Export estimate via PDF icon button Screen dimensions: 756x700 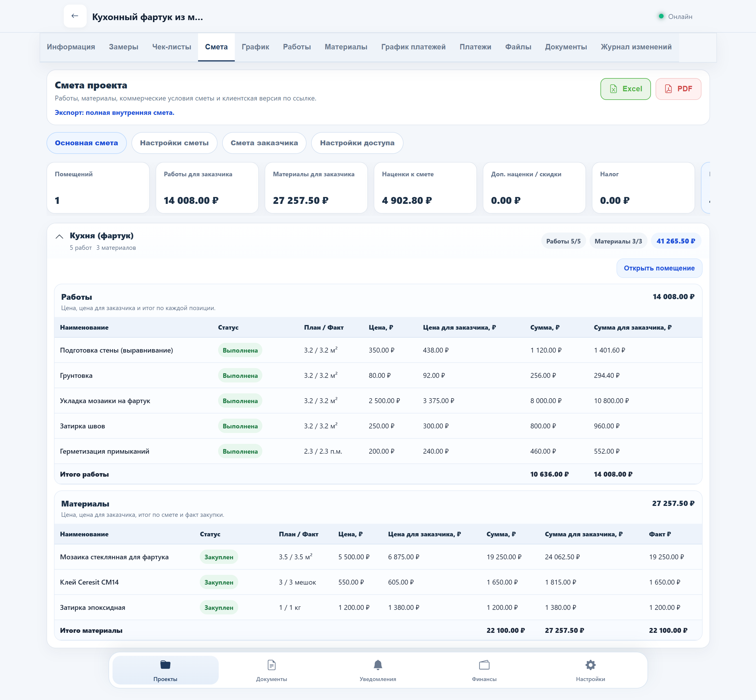click(x=678, y=89)
